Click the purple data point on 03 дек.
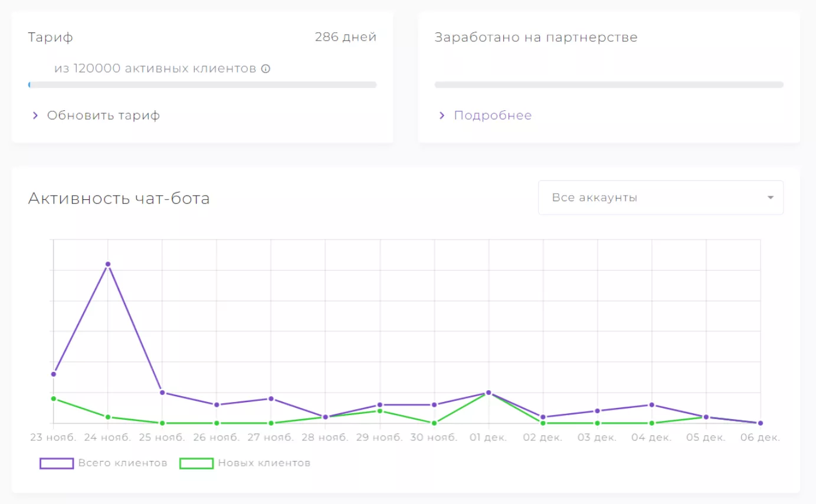816x504 pixels. coord(597,411)
